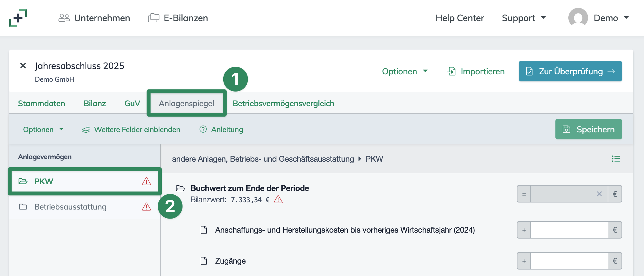This screenshot has width=644, height=276.
Task: Click the PKW breadcrumb entry
Action: point(374,159)
